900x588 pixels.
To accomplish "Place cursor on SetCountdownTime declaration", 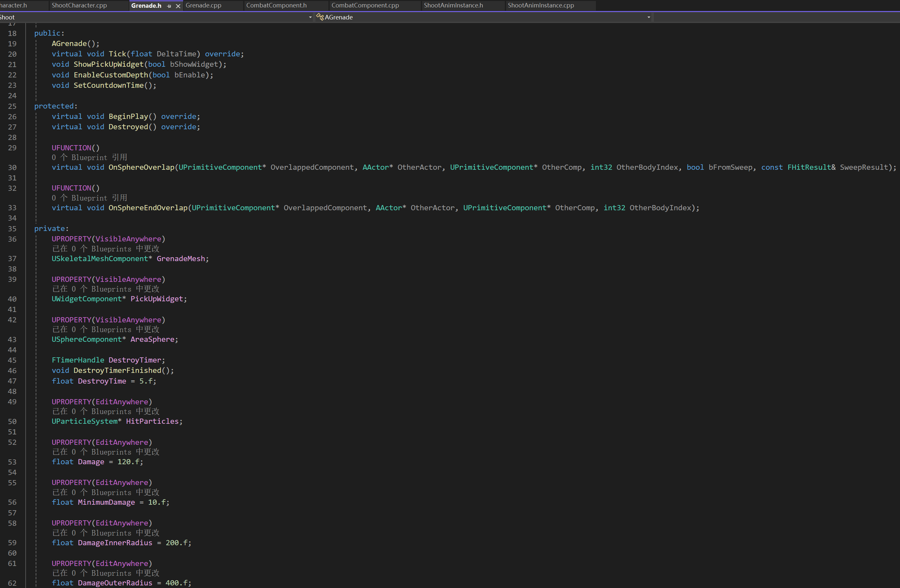I will coord(109,86).
